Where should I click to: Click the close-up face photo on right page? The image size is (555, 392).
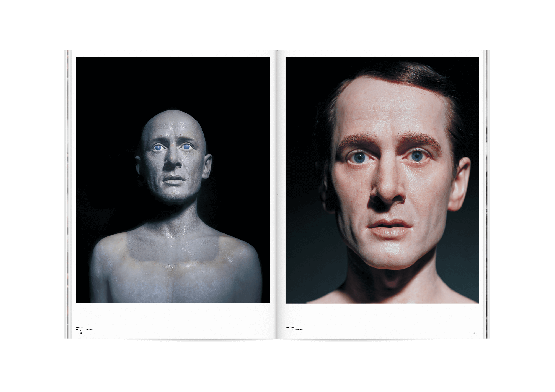pos(382,180)
